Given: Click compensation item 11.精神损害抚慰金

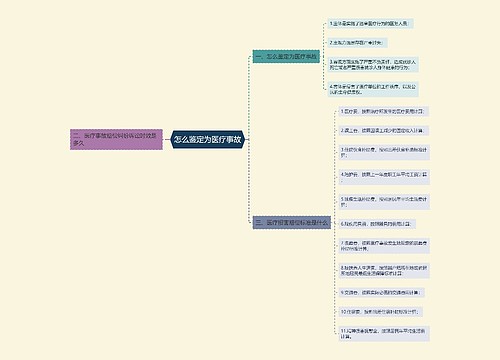Looking at the screenshot, I should click(384, 334).
